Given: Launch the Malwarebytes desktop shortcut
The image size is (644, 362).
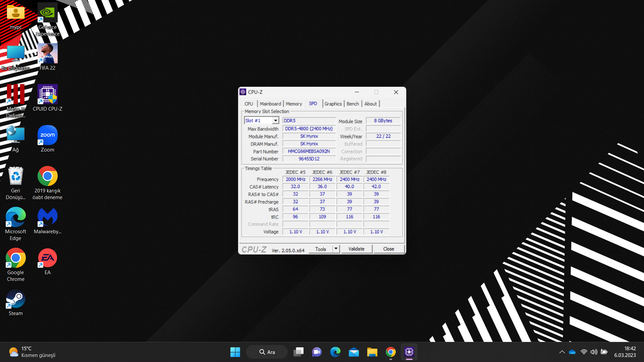Looking at the screenshot, I should [47, 217].
